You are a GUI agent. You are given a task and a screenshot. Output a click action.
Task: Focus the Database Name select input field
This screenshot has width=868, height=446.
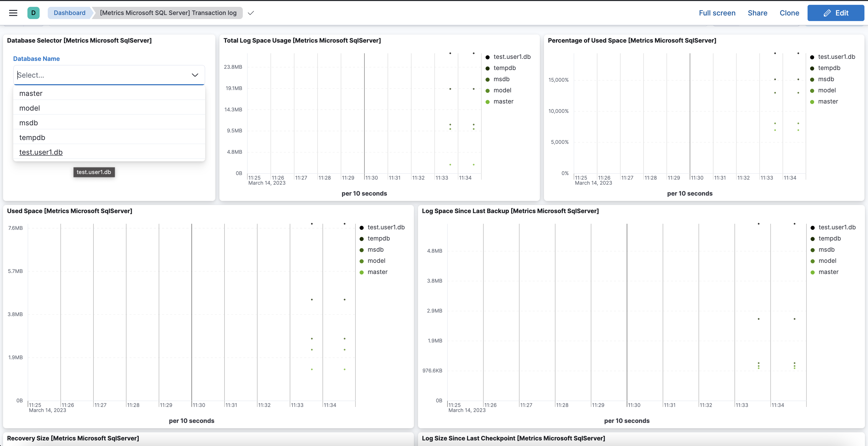[101, 75]
